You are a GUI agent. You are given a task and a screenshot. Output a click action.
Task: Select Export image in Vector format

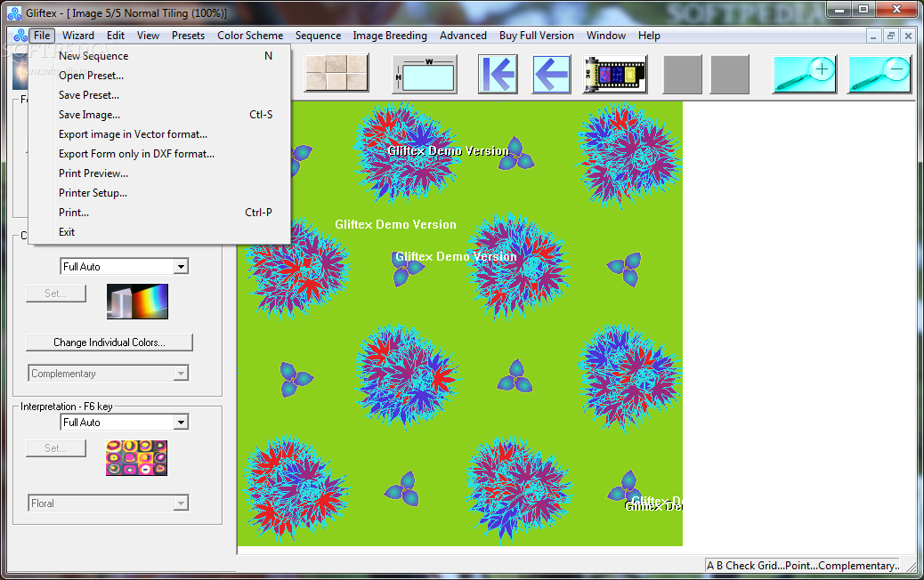tap(159, 134)
